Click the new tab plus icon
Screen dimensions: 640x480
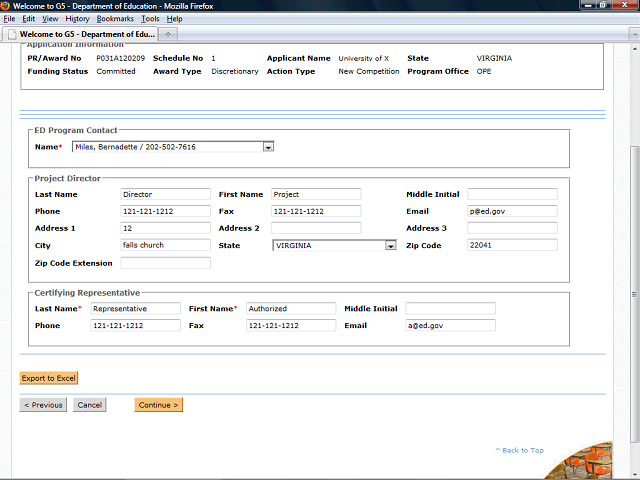168,34
